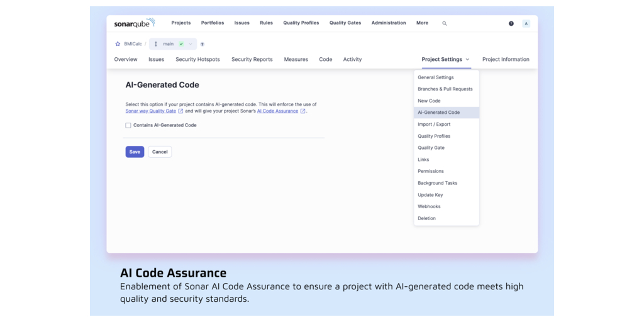Click the branch help icon beside main
This screenshot has width=644, height=322.
pos(202,44)
